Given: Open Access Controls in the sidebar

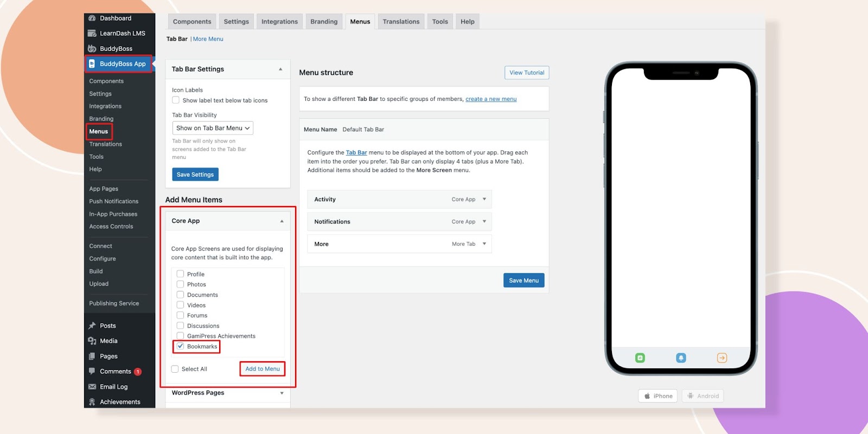Looking at the screenshot, I should tap(111, 226).
